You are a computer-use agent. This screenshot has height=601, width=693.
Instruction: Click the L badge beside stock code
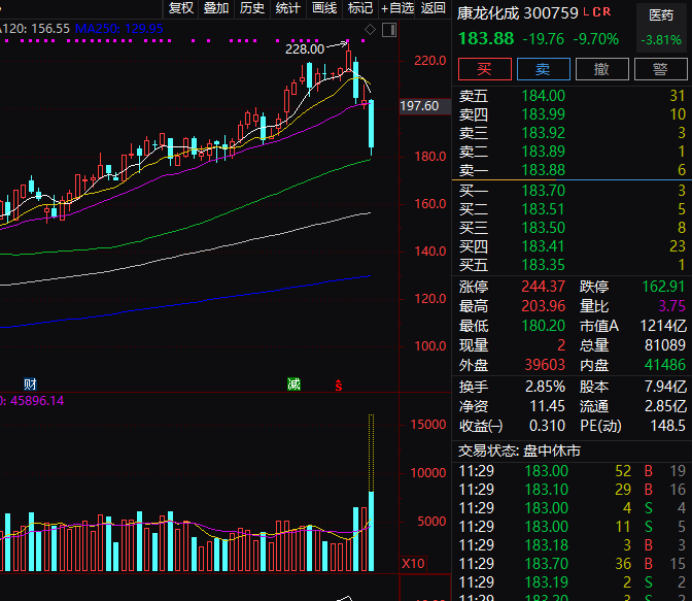(x=586, y=13)
